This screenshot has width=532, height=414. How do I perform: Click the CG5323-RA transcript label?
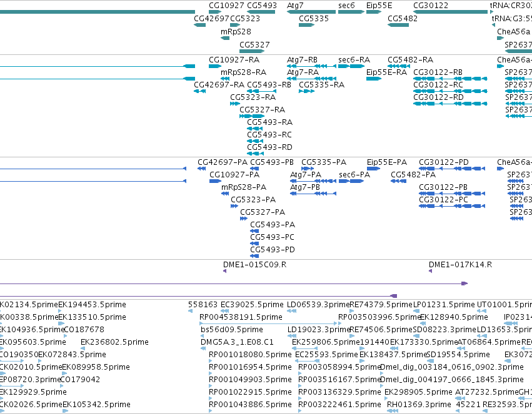pos(253,97)
